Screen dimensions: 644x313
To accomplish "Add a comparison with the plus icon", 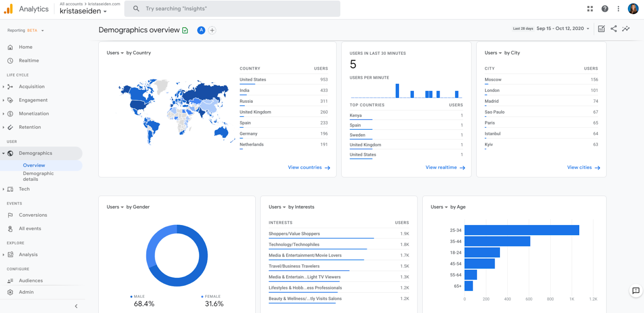I will (212, 30).
